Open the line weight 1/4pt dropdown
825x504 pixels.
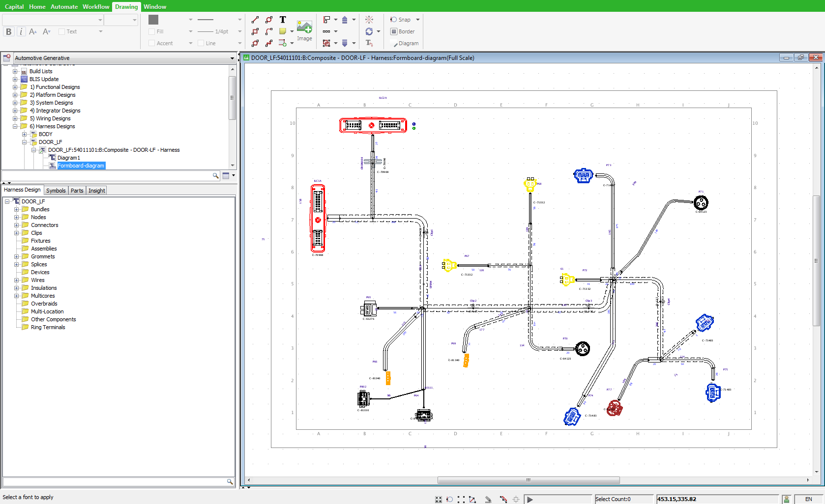(x=240, y=31)
